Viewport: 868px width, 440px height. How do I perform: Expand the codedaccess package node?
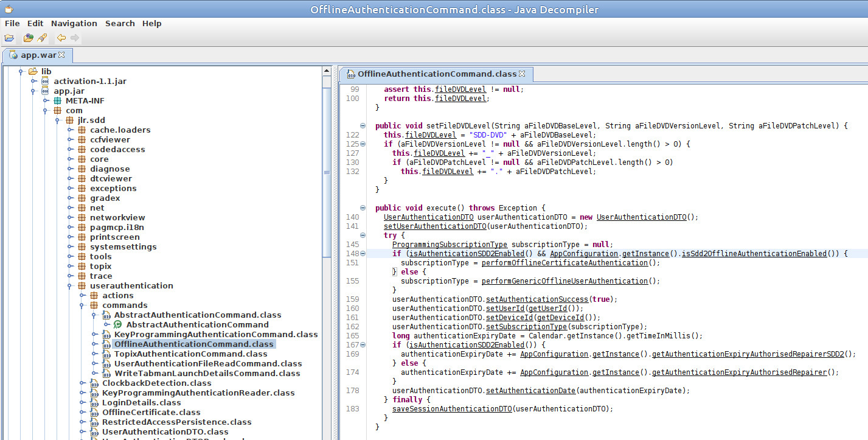coord(69,150)
